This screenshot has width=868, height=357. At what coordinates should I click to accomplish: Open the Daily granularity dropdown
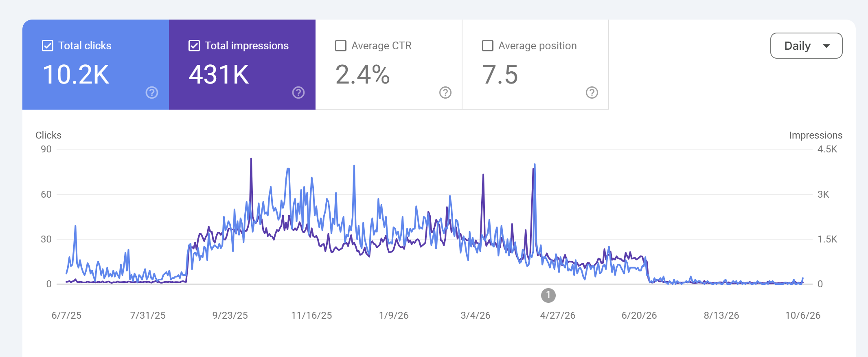point(807,46)
